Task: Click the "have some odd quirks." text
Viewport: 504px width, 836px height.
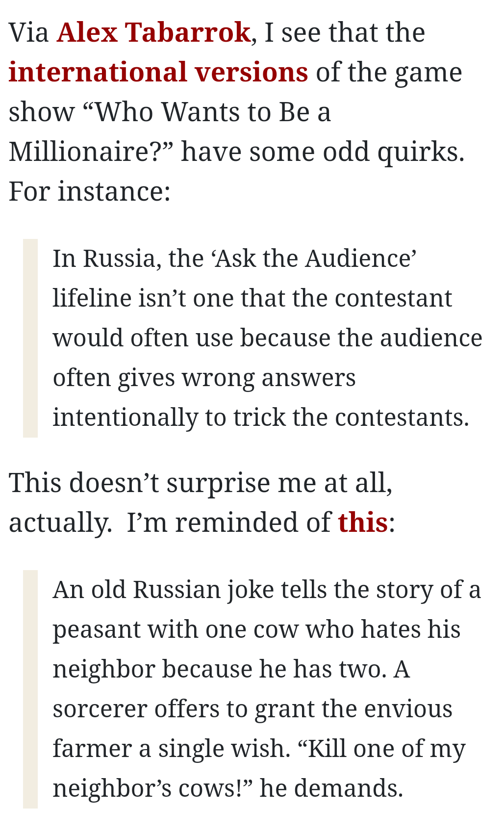Action: click(323, 152)
